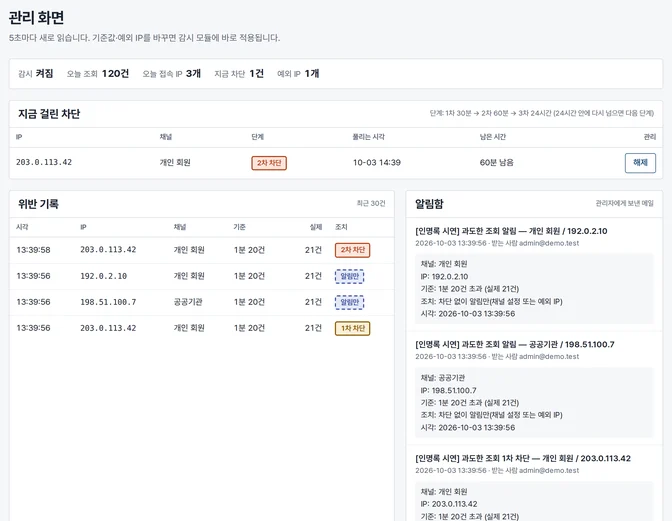
Task: Click 채널: 공공기관 line in mail body
Action: tap(443, 378)
